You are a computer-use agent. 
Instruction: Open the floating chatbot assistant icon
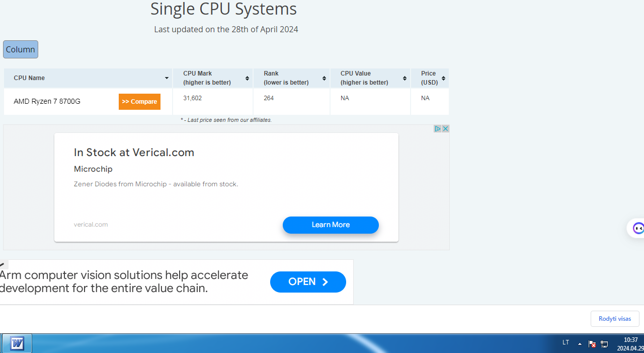pos(637,228)
